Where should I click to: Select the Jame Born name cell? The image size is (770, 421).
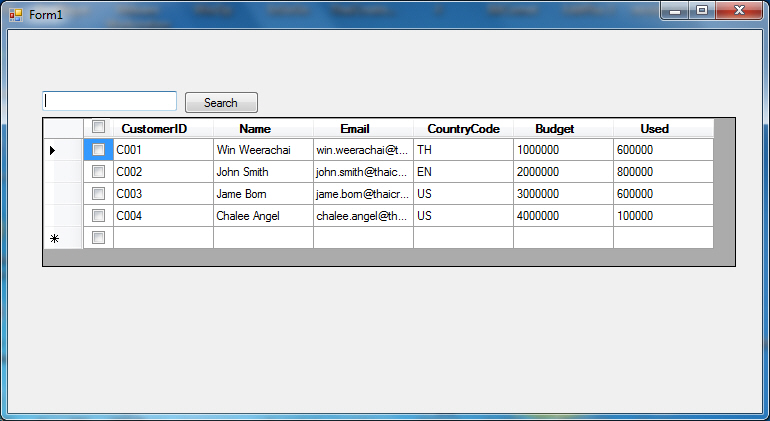(x=263, y=194)
